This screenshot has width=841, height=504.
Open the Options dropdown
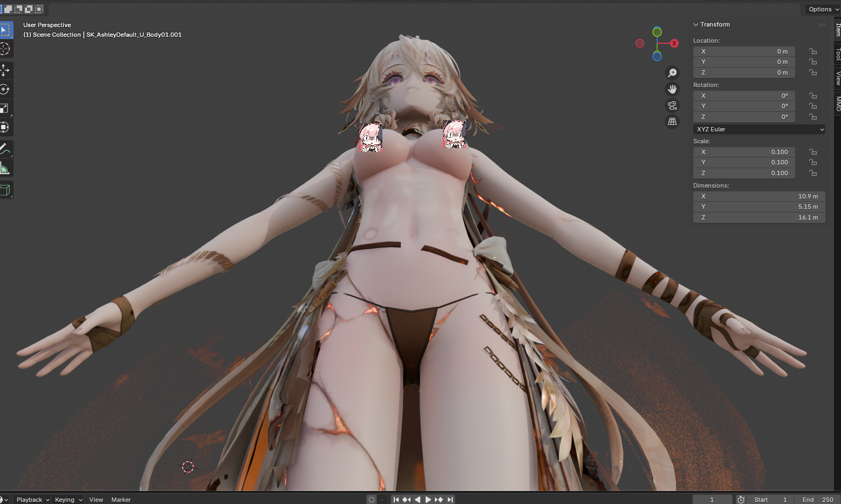click(x=823, y=9)
